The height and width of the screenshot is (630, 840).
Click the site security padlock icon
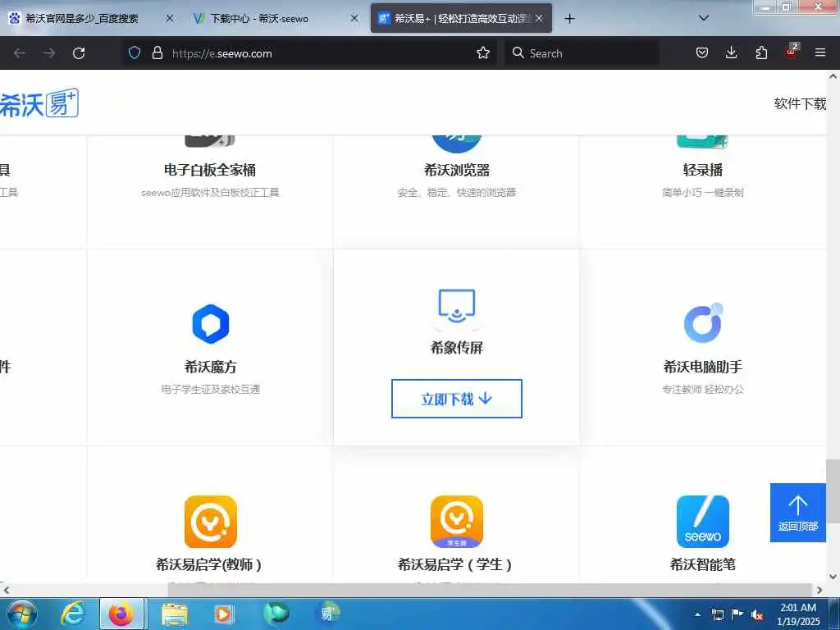tap(157, 52)
